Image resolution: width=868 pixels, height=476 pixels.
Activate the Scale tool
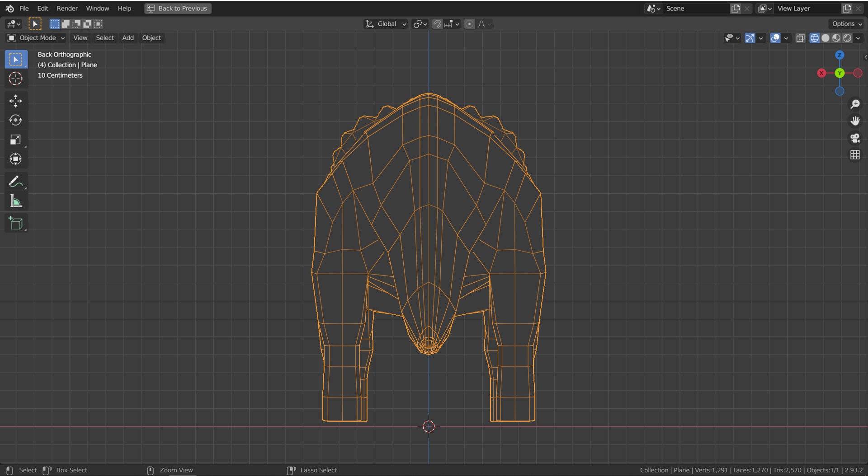16,140
